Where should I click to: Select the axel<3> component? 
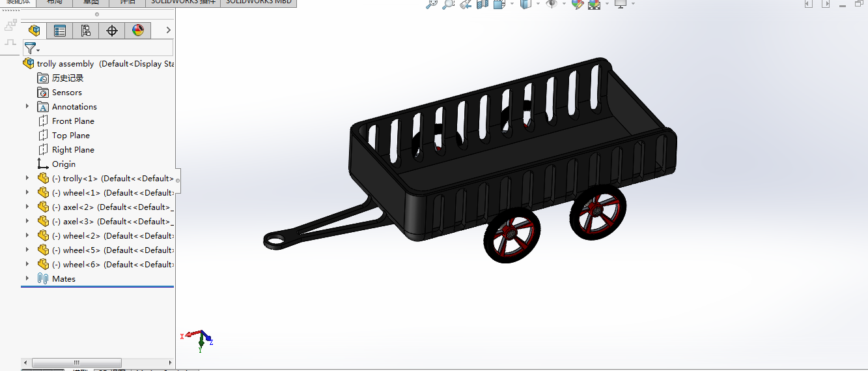click(106, 222)
